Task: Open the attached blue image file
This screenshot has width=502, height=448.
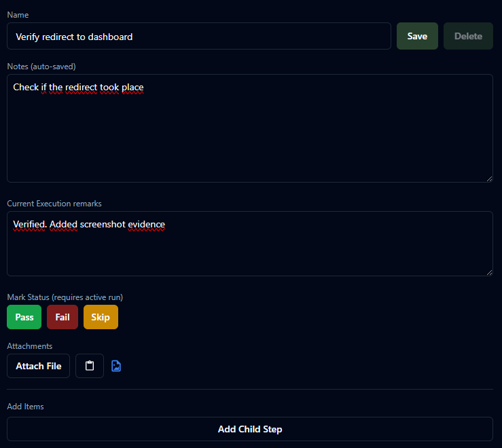Action: coord(116,366)
